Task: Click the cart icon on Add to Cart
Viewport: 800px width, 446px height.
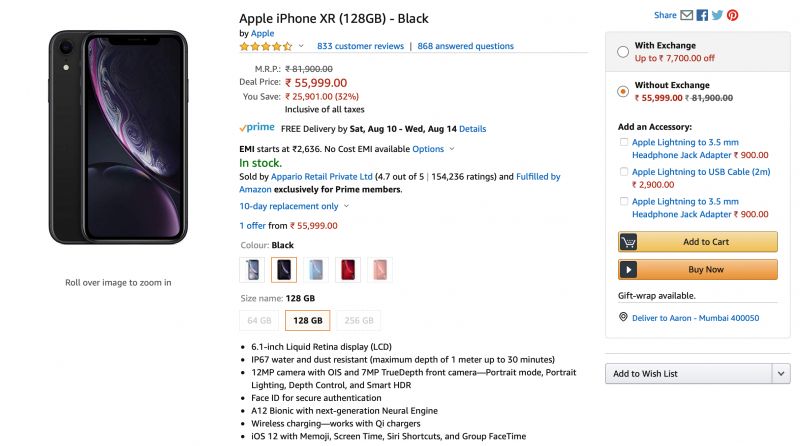Action: coord(629,242)
